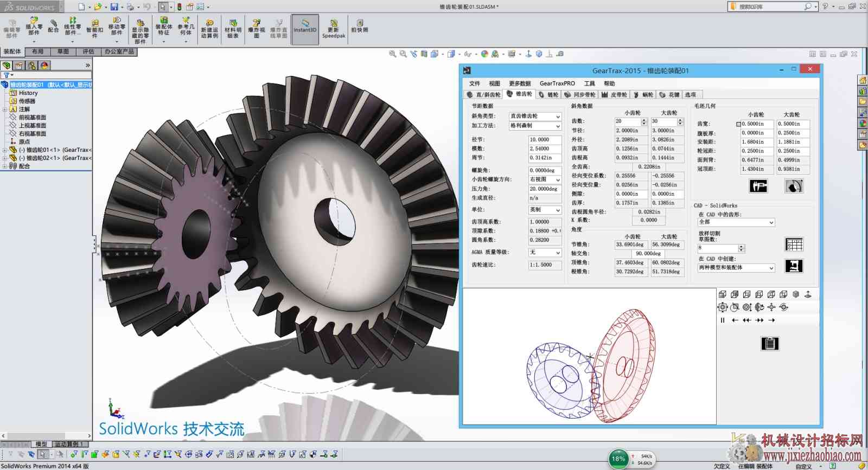This screenshot has height=470, width=868.
Task: Open the 材料明细表 bill of materials tool
Action: 233,29
